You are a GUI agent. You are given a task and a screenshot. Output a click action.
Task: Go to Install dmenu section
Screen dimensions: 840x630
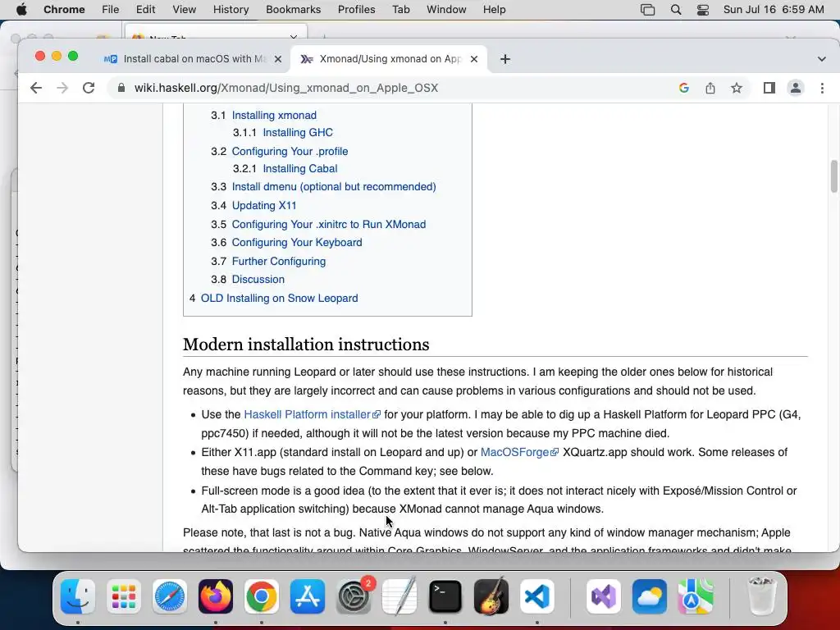point(334,186)
